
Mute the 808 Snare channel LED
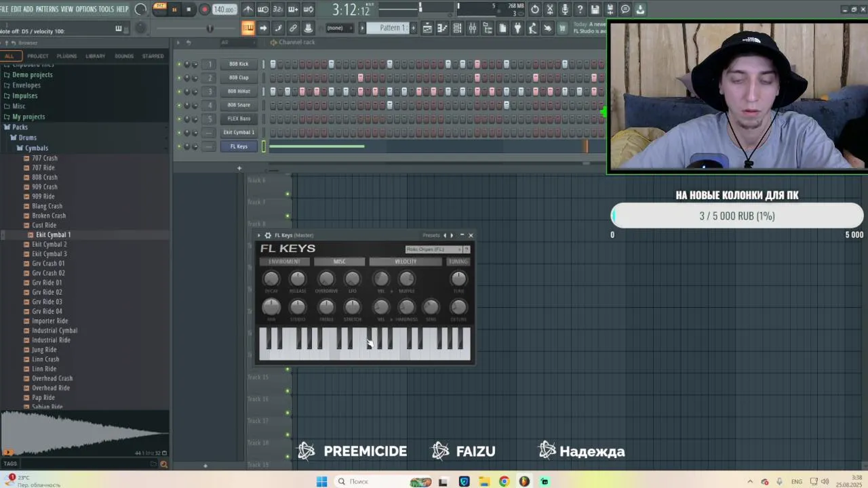pos(179,105)
